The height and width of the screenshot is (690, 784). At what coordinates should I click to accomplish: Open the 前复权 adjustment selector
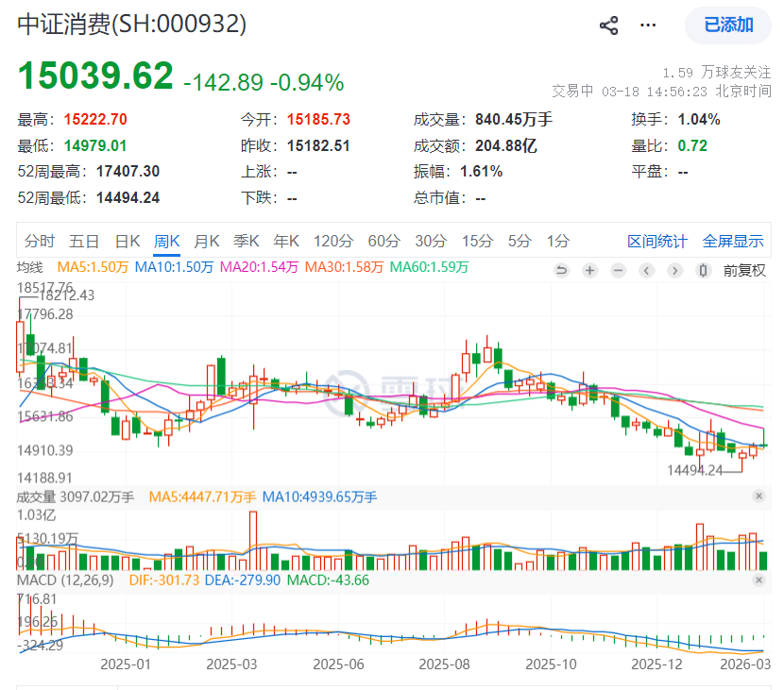pyautogui.click(x=744, y=270)
